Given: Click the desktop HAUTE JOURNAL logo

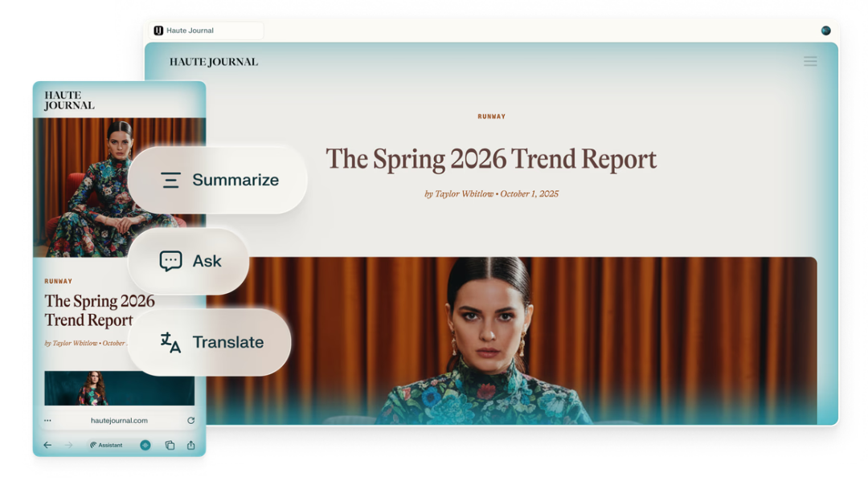Looking at the screenshot, I should pyautogui.click(x=214, y=62).
